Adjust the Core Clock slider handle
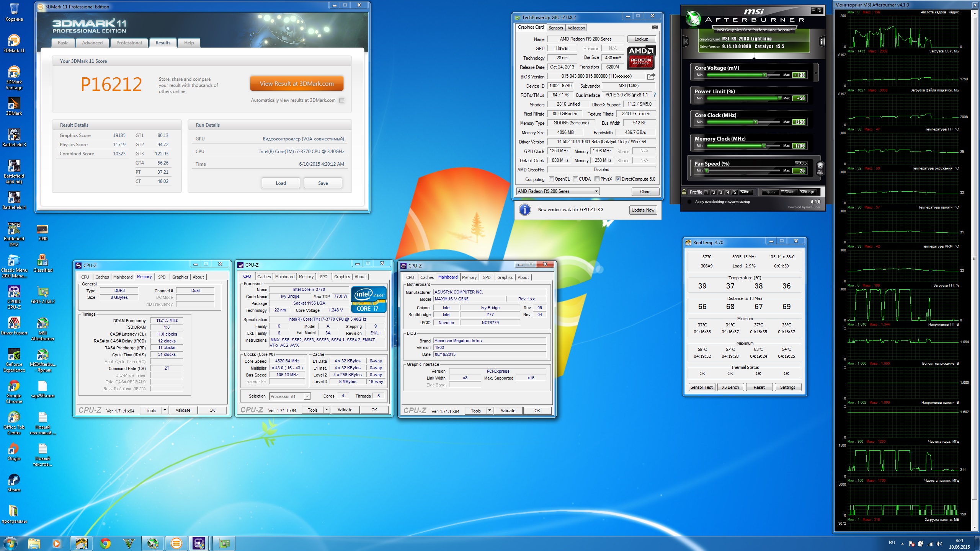The height and width of the screenshot is (551, 980). pos(755,122)
